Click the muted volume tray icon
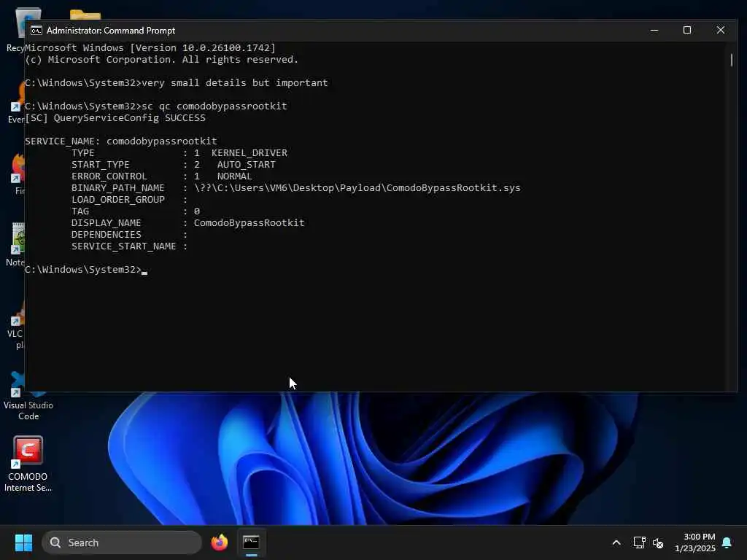Viewport: 747px width, 560px height. click(658, 542)
